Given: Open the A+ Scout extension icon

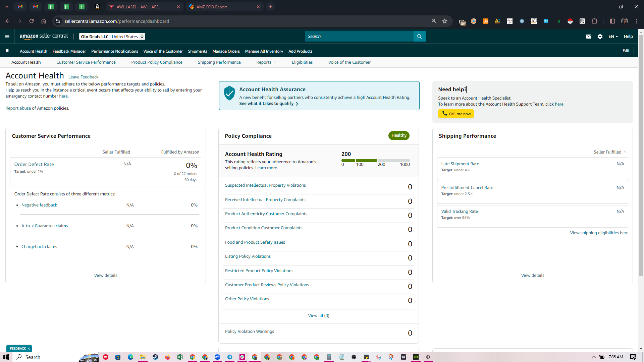Looking at the screenshot, I should [497, 21].
